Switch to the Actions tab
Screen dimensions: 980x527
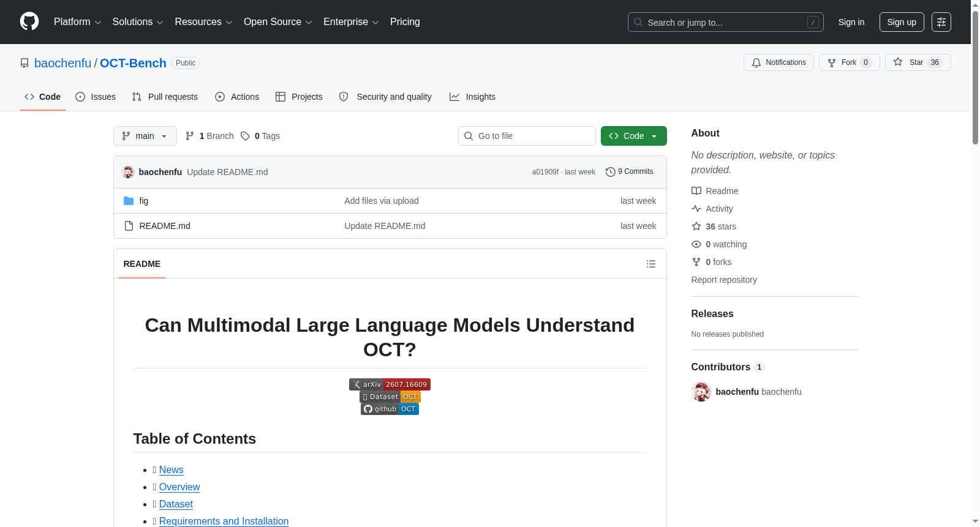237,97
